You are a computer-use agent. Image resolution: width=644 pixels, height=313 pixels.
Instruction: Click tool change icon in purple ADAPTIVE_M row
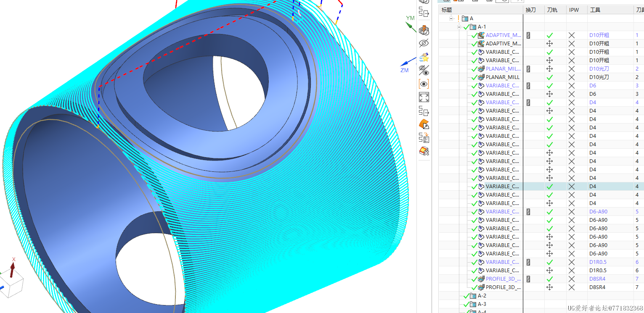tap(528, 35)
